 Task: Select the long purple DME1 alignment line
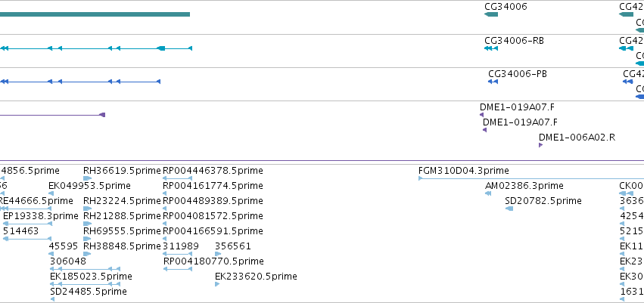click(x=52, y=115)
